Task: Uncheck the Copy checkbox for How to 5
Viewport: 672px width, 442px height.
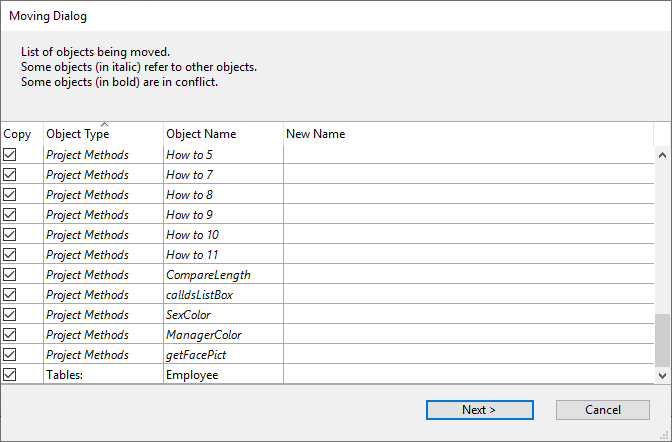Action: pos(10,155)
